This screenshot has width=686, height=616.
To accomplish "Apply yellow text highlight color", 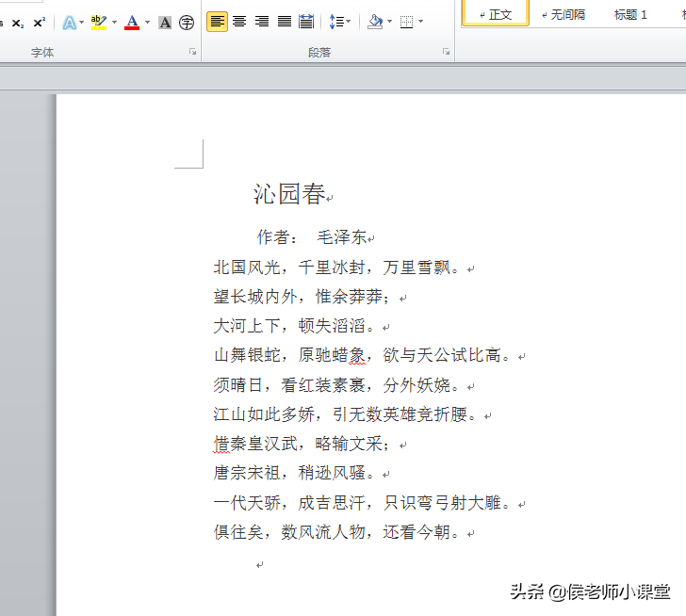I will pyautogui.click(x=99, y=23).
